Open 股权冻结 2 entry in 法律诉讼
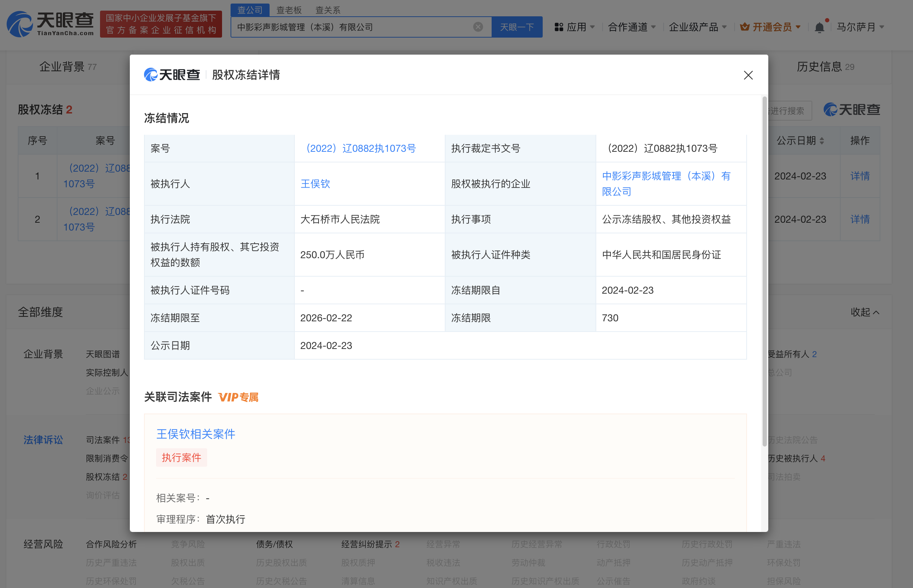 [x=106, y=477]
